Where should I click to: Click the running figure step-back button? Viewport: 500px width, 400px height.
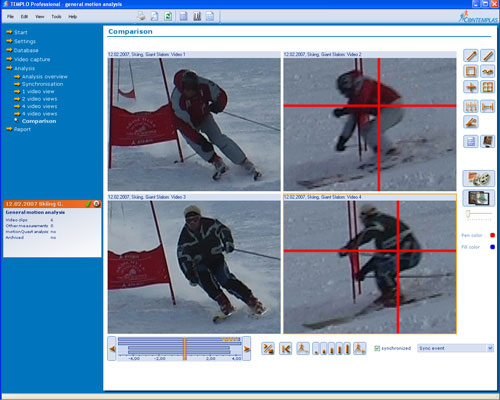pyautogui.click(x=303, y=349)
